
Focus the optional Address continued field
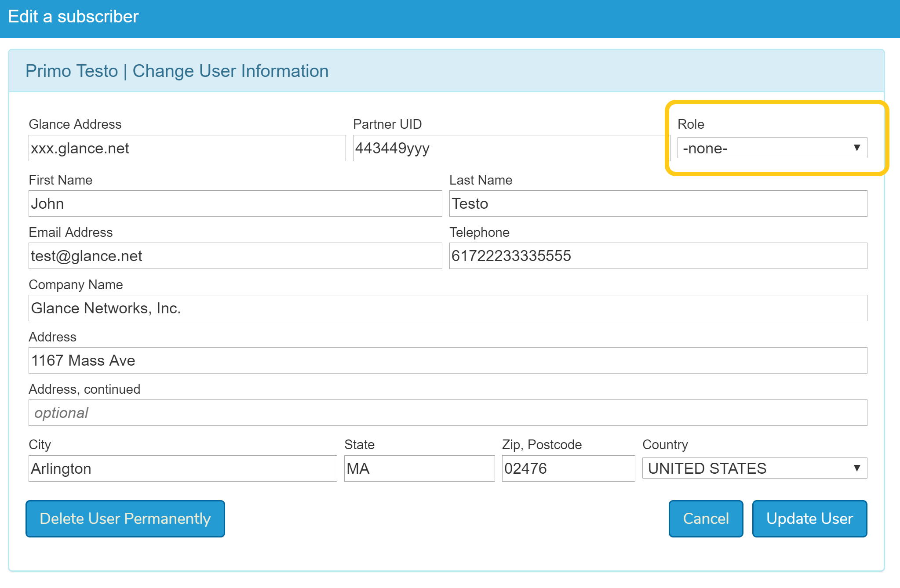(448, 413)
